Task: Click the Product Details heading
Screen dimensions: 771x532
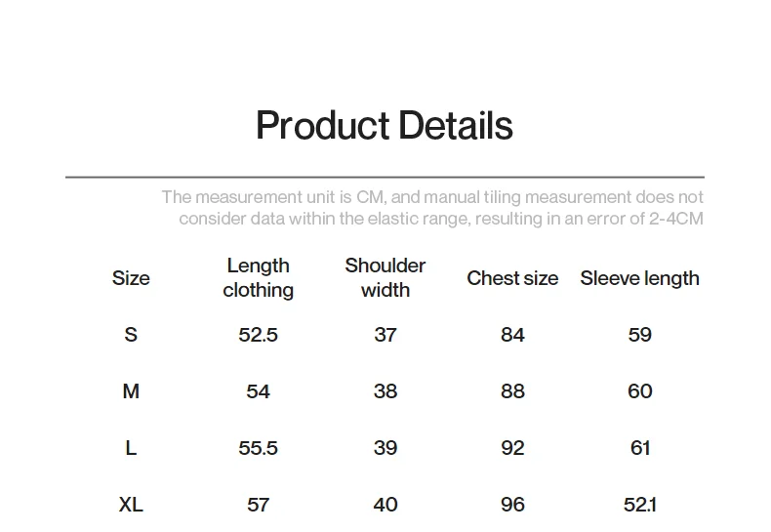Action: point(385,125)
